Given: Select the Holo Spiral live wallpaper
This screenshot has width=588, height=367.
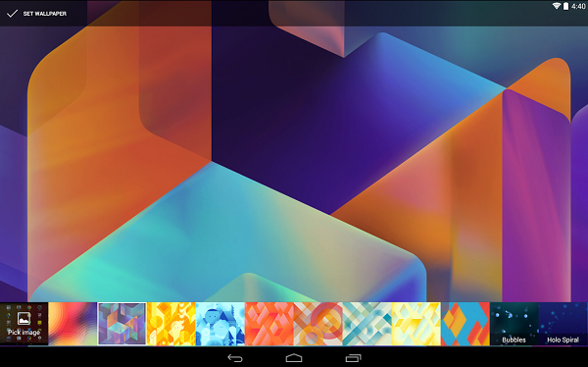Looking at the screenshot, I should (x=563, y=324).
